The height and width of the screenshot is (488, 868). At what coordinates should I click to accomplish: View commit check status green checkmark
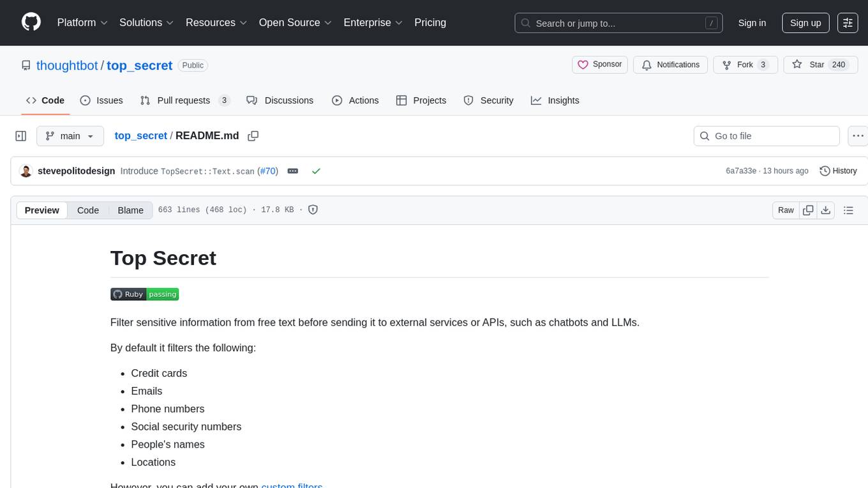pos(316,171)
